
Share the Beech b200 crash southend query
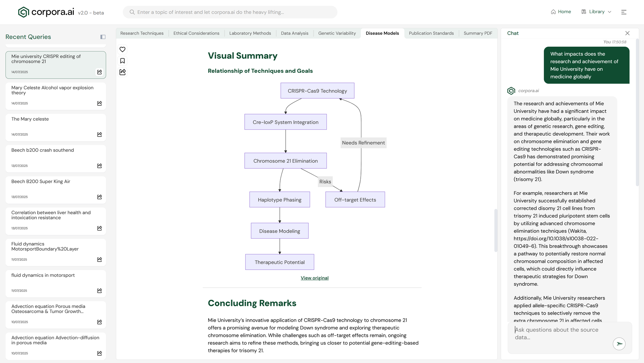point(99,166)
